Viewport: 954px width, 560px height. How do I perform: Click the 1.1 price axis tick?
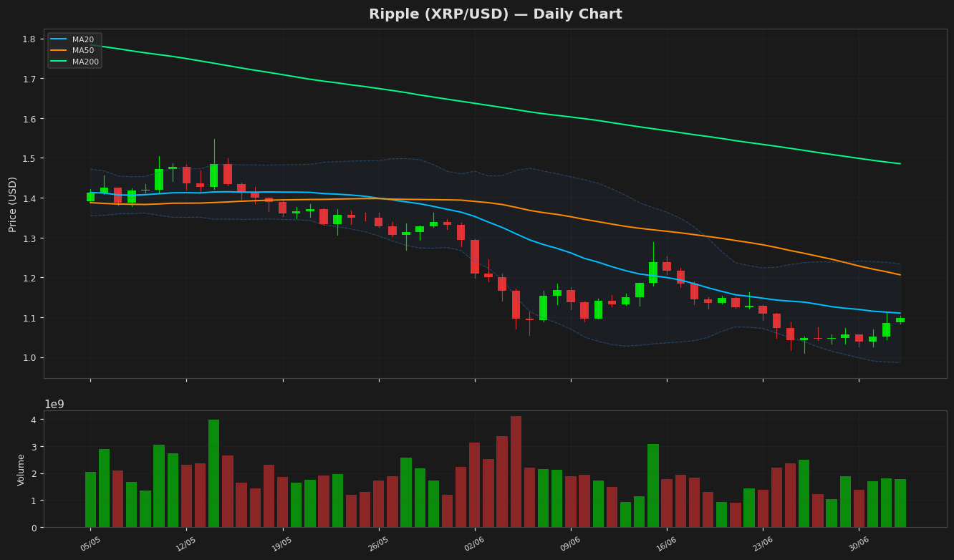point(29,318)
